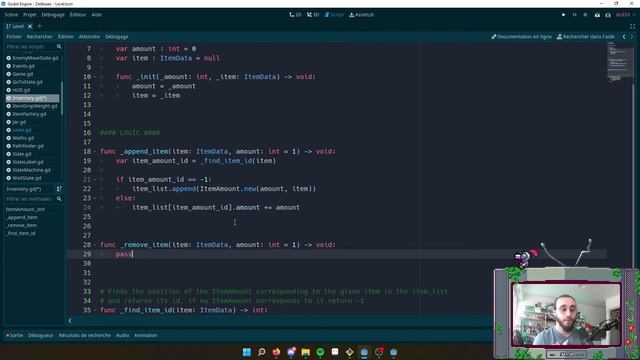This screenshot has width=640, height=360.
Task: Toggle alphabetical sorting of methods
Action: pyautogui.click(x=59, y=189)
